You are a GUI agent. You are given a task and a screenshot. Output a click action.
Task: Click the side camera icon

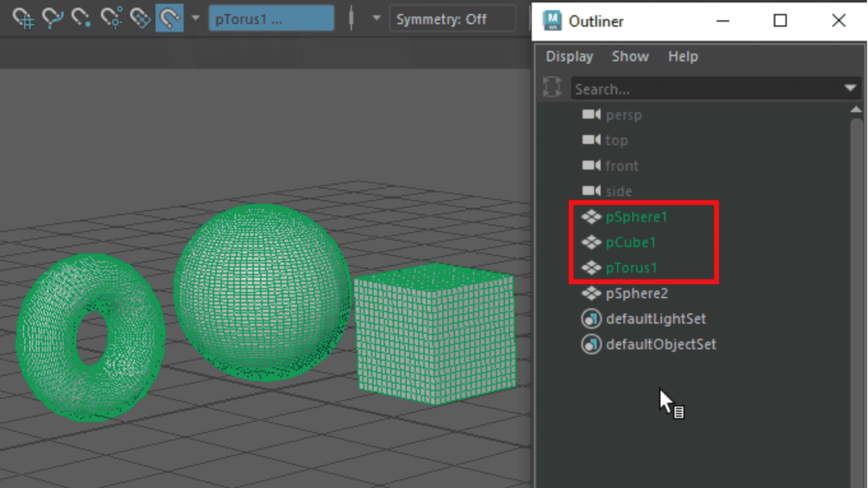tap(592, 191)
